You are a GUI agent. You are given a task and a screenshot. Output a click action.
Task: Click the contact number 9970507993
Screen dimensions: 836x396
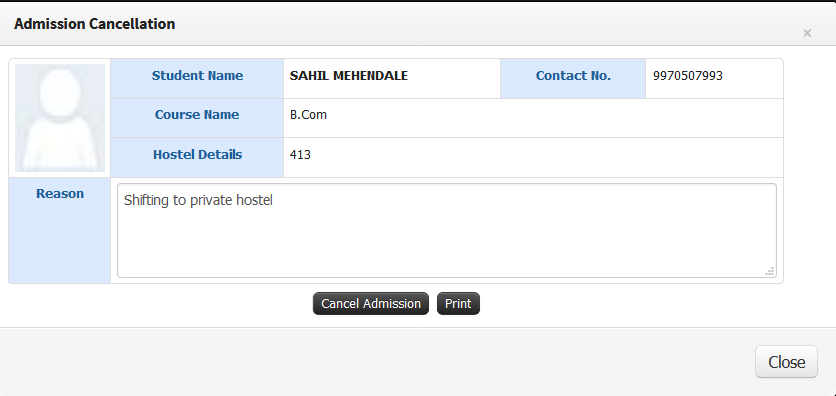point(688,76)
